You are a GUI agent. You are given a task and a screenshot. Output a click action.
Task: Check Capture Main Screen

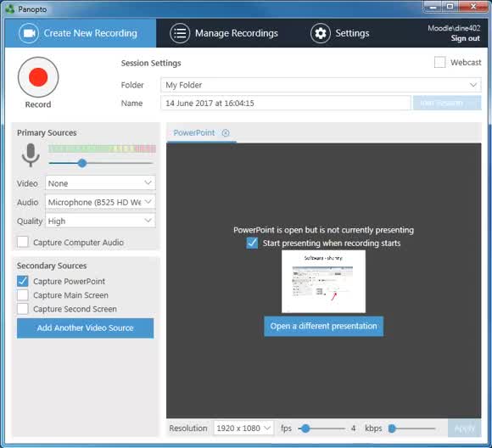coord(23,295)
